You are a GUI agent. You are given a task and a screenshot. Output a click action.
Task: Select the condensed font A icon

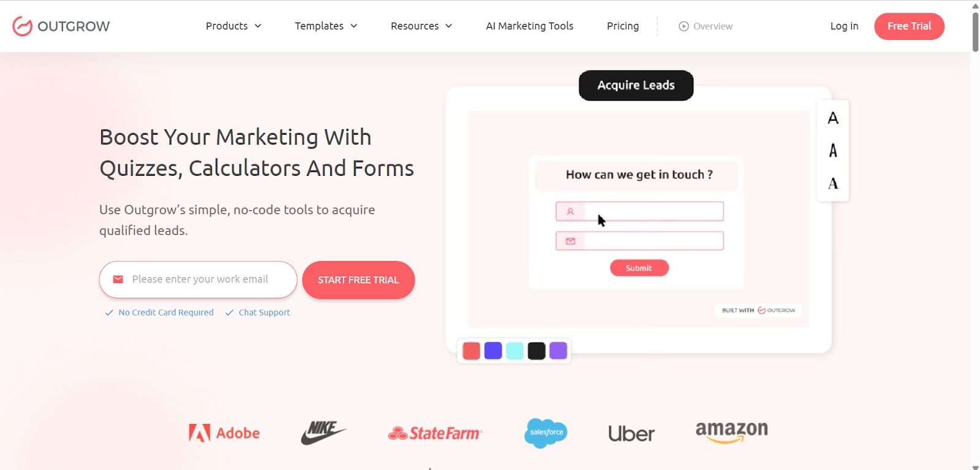(833, 150)
